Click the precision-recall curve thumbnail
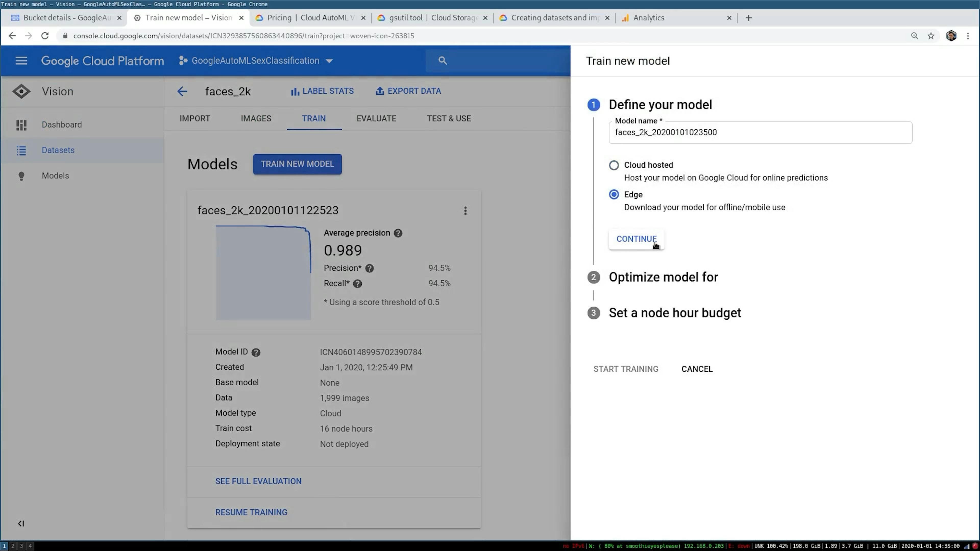The height and width of the screenshot is (551, 980). click(x=263, y=273)
